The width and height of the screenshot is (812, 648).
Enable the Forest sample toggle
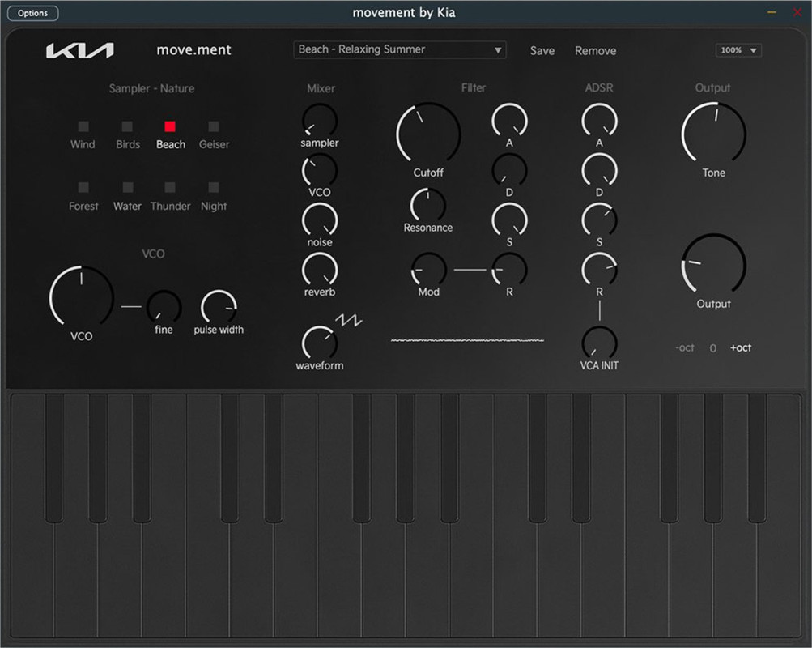pyautogui.click(x=83, y=187)
